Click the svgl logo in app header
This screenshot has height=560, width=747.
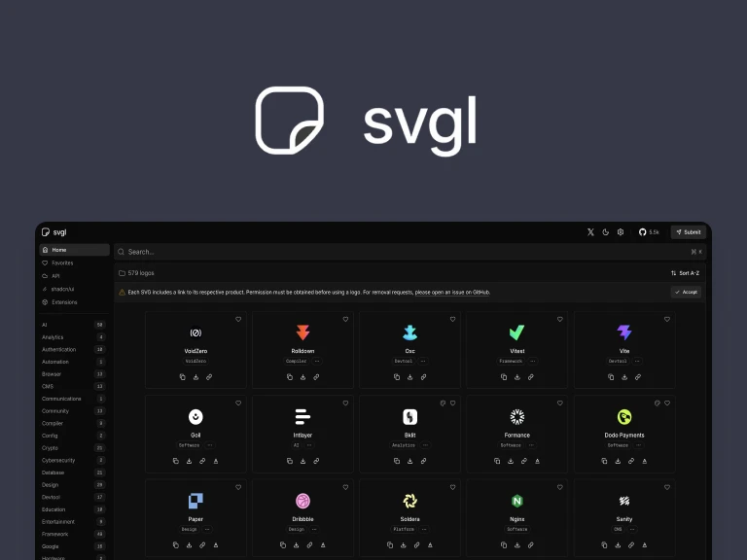[53, 232]
